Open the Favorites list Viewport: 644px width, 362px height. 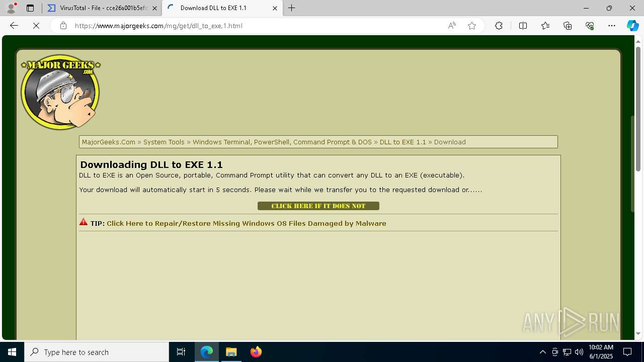545,26
